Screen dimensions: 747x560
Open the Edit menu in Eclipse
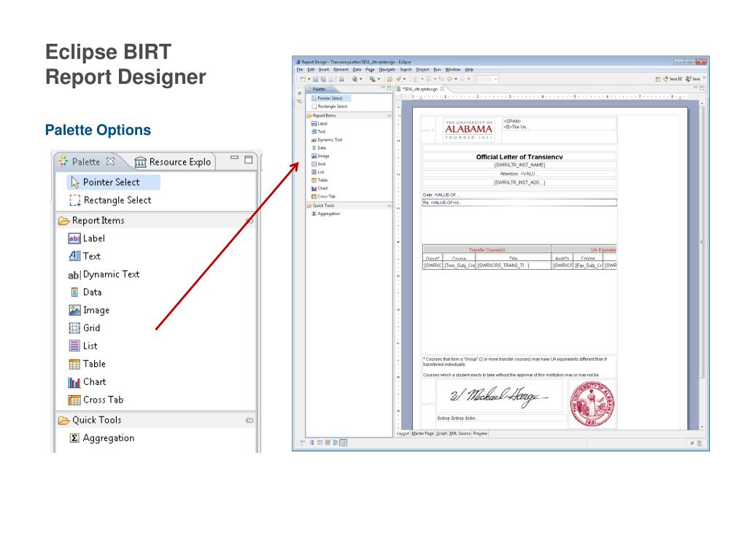311,69
